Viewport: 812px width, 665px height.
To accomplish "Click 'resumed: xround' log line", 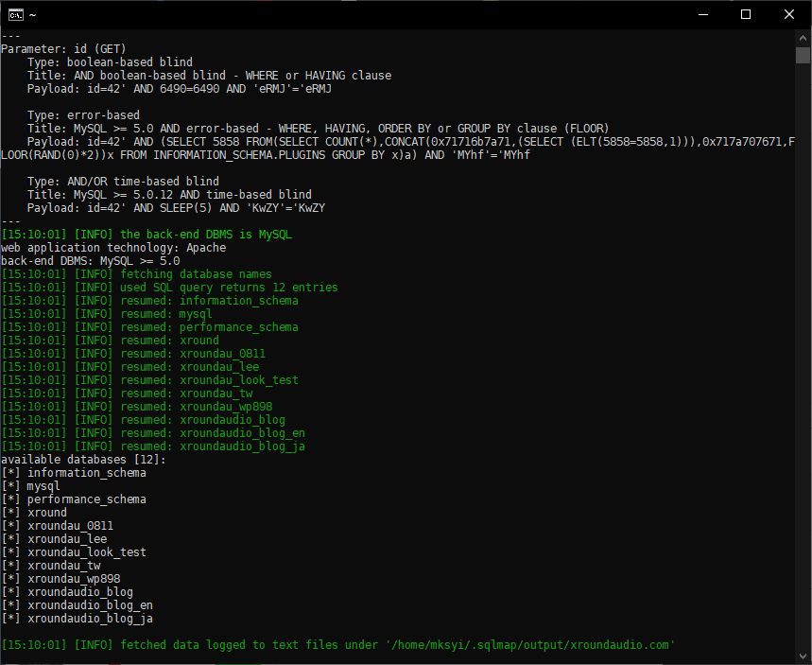I will coord(110,340).
